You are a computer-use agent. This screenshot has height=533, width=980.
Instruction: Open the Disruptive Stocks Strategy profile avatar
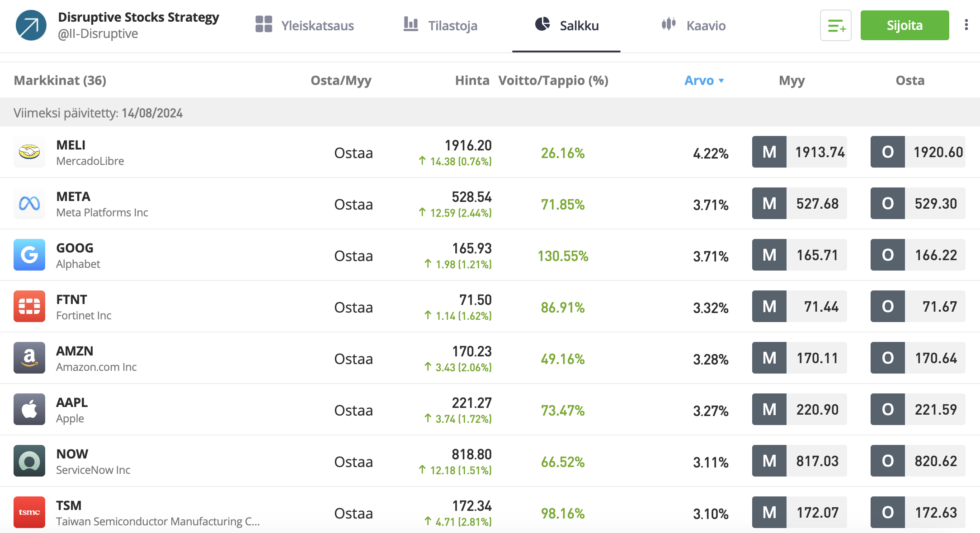click(x=31, y=25)
